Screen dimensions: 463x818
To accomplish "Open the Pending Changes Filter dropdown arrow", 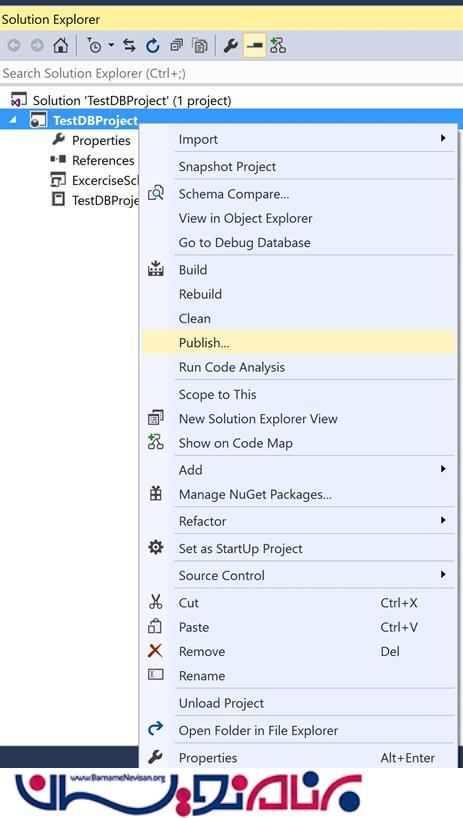I will pos(111,46).
